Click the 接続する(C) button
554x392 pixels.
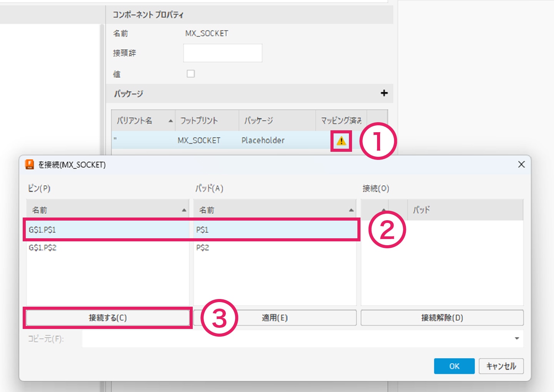(108, 318)
